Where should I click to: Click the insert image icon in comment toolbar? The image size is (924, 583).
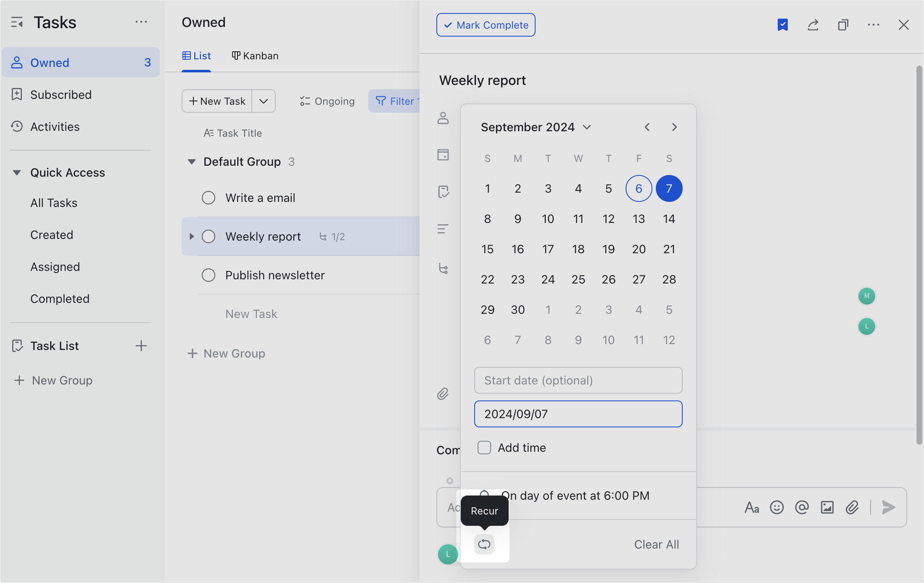point(827,507)
